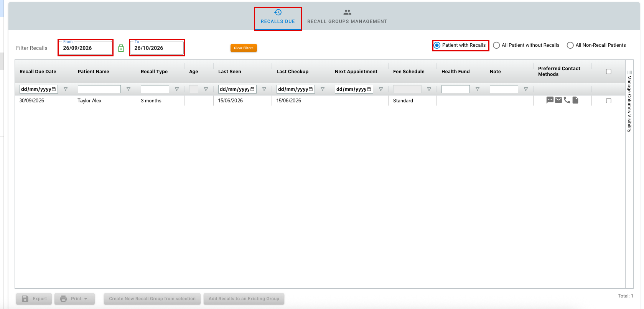Click Create New Recall Group from selection
644x309 pixels.
(x=152, y=299)
